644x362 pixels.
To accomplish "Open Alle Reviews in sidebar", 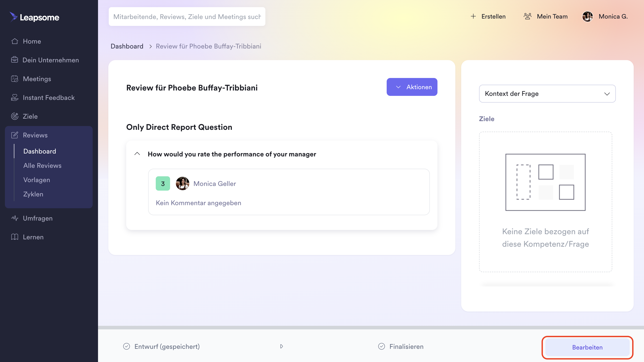I will [x=42, y=166].
